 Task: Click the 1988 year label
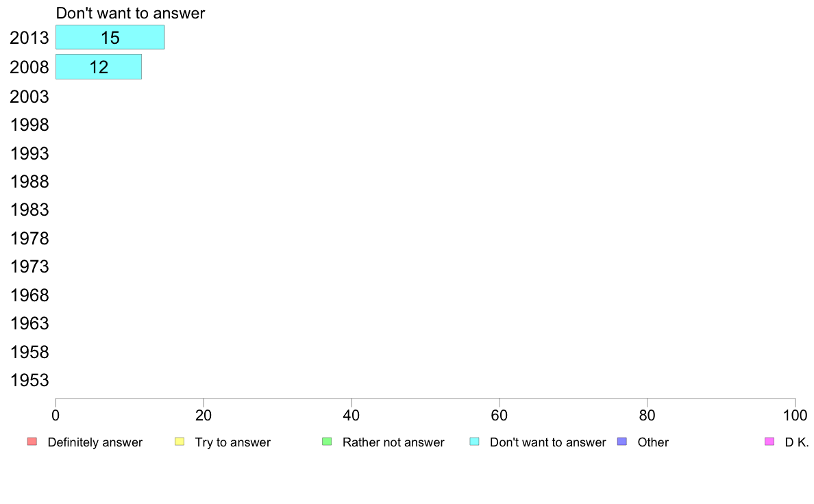coord(29,181)
